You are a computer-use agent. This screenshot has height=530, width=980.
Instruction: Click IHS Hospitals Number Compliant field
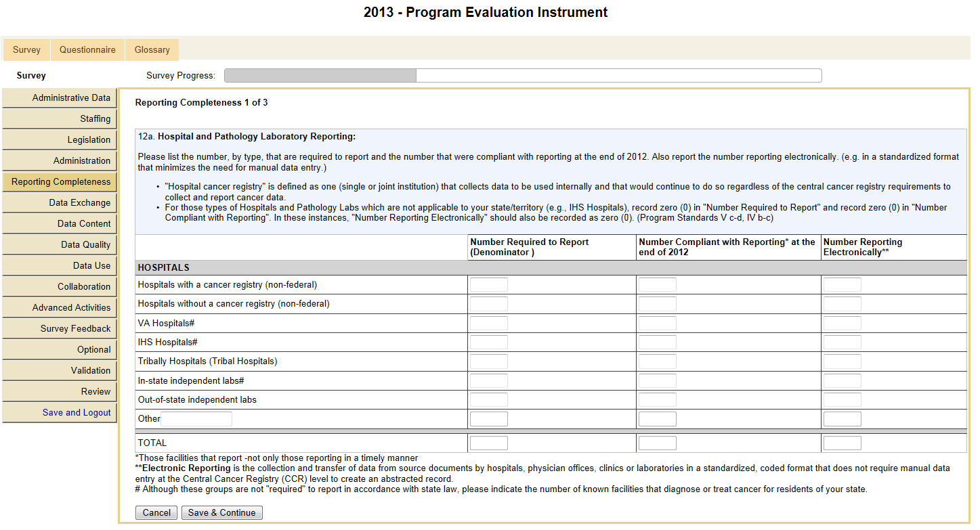point(657,343)
